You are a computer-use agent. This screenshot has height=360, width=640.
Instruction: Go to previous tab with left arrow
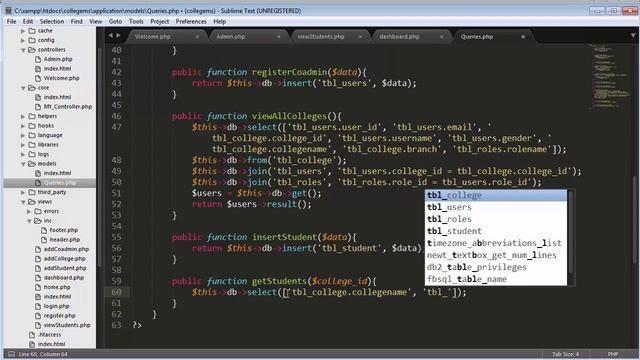(110, 36)
